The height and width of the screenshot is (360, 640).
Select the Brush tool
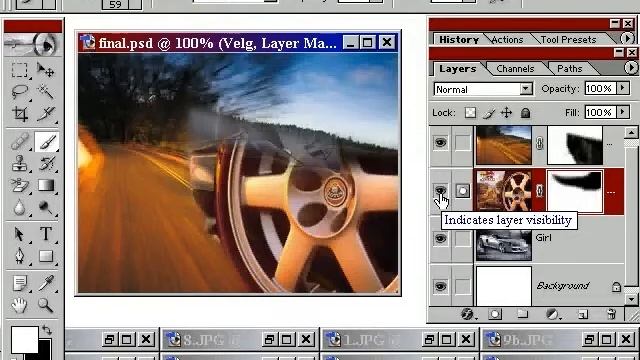coord(46,142)
